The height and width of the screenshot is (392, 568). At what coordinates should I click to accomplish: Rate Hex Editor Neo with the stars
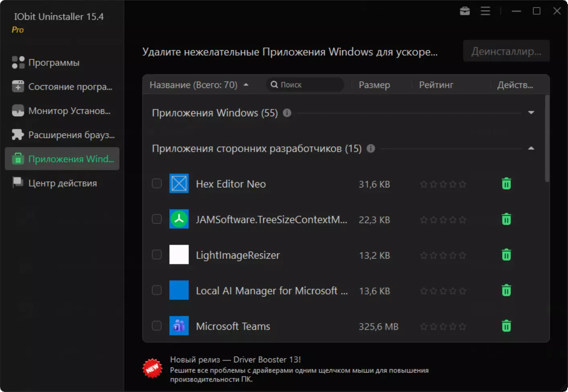tap(443, 184)
